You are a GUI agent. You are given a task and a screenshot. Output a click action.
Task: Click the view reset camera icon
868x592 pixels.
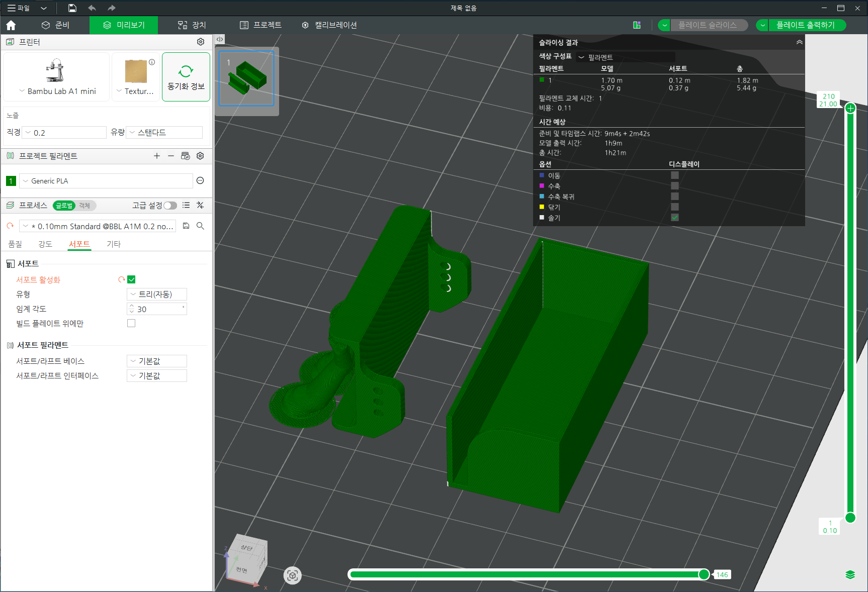click(292, 575)
